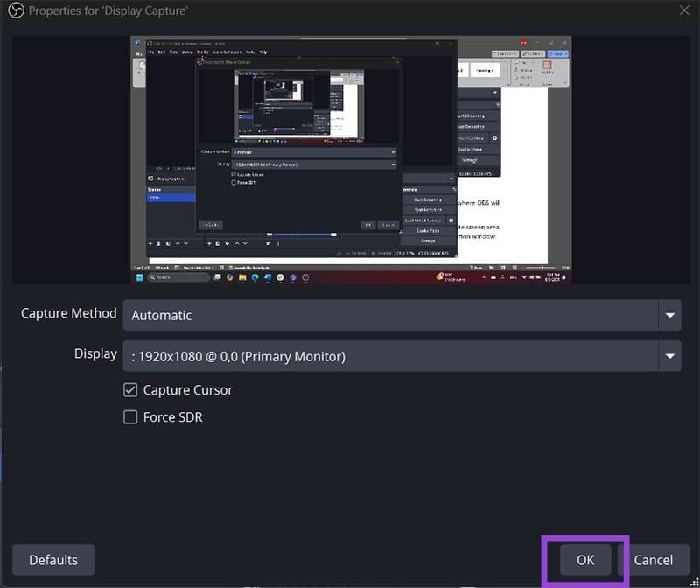Open the Display dropdown showing Primary Monitor
This screenshot has height=588, width=700.
(x=389, y=356)
